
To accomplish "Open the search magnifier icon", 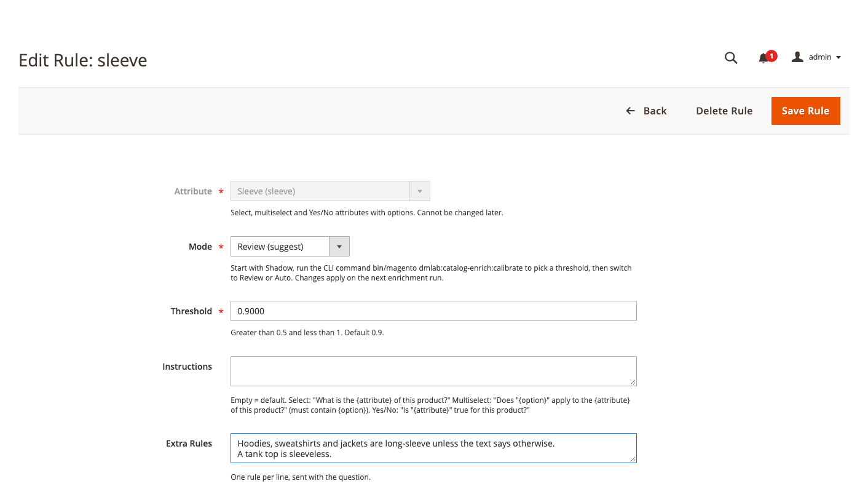I will (x=731, y=58).
